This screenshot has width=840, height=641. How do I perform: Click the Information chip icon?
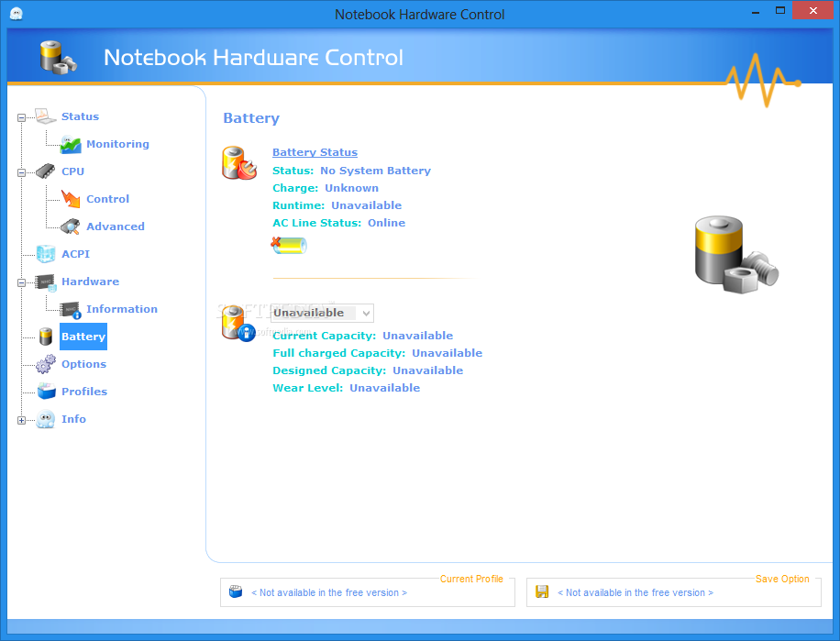click(x=71, y=310)
